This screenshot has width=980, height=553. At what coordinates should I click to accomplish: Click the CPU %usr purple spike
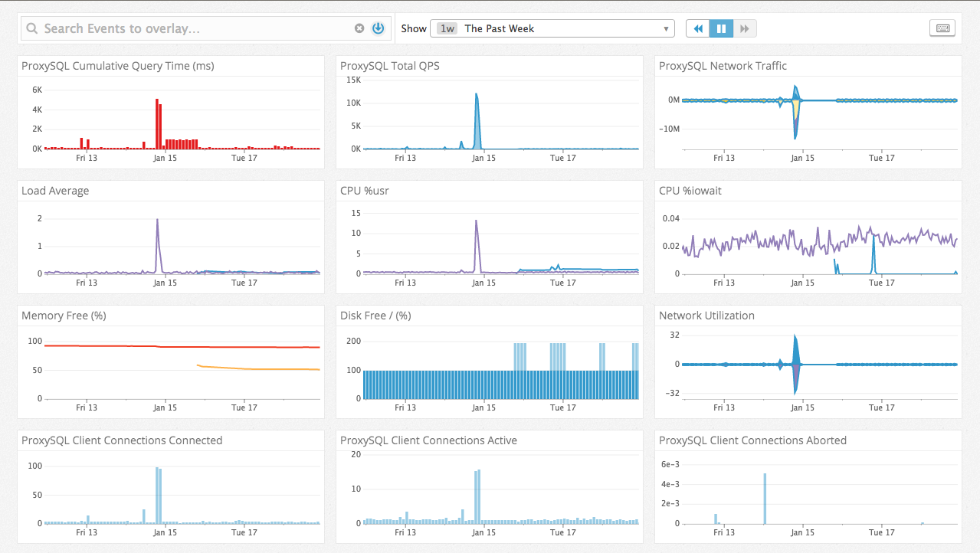click(477, 222)
